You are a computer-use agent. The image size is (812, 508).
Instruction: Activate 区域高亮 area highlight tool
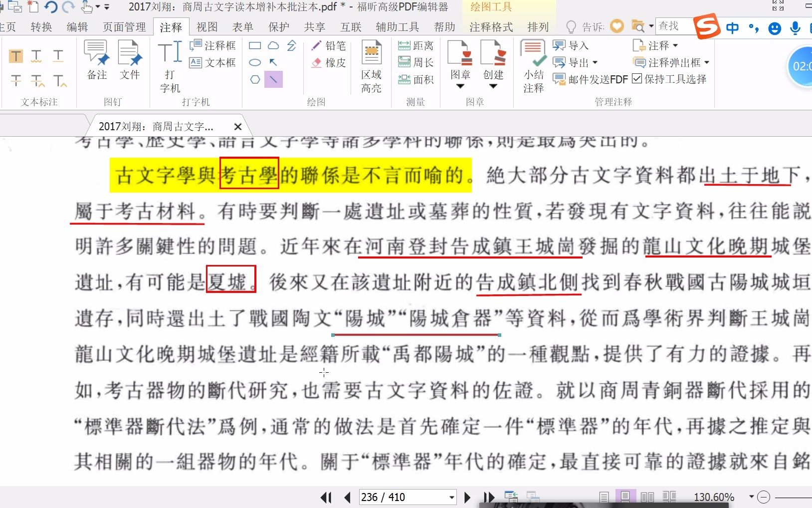tap(371, 67)
